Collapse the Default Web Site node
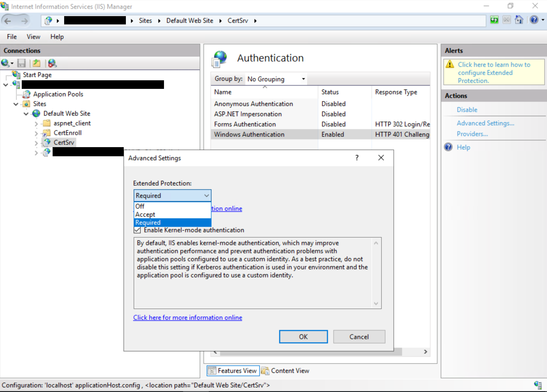Image resolution: width=547 pixels, height=392 pixels. pos(26,114)
